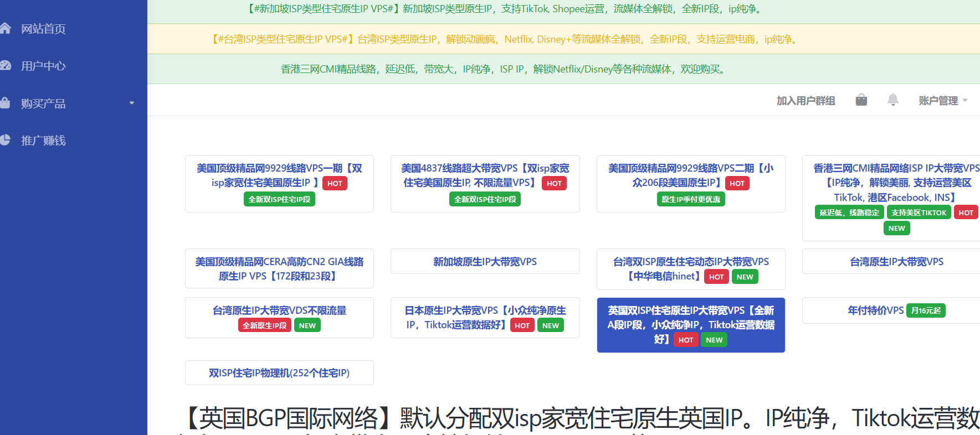Screen dimensions: 980x435
Task: Select the 新加坡原生IP大带宽VPS category
Action: click(x=485, y=262)
